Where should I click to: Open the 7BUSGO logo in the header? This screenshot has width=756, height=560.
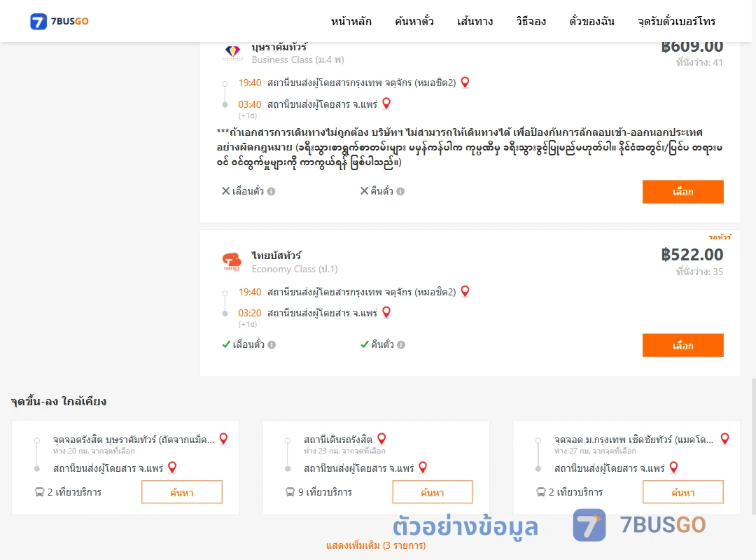pos(59,21)
